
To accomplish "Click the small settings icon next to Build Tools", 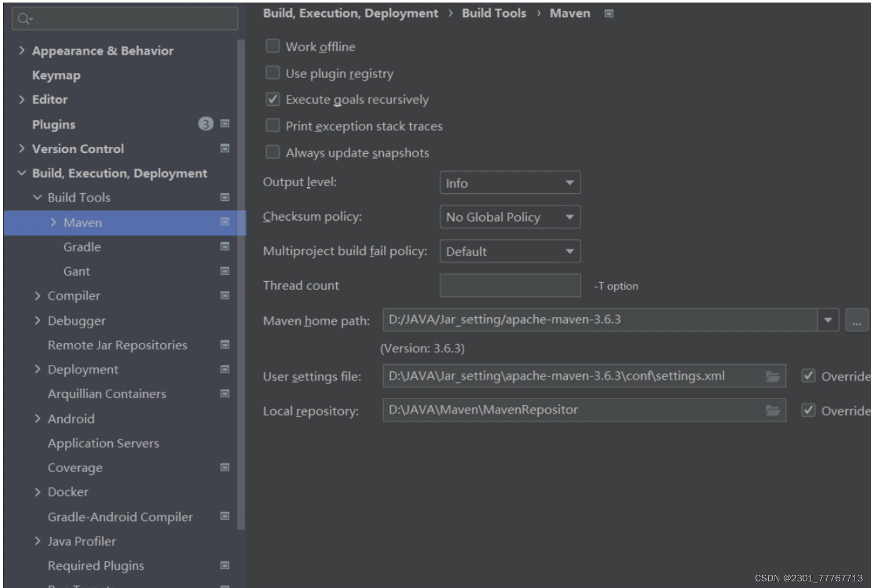I will (x=224, y=197).
